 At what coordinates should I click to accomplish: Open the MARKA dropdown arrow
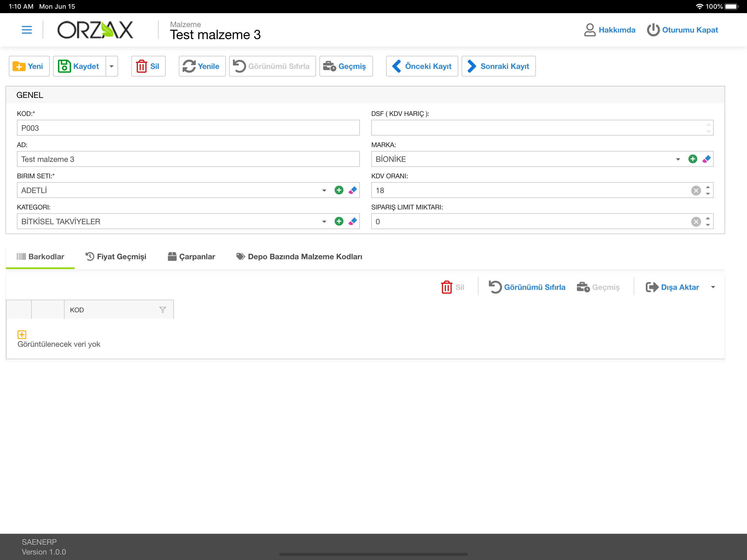678,159
